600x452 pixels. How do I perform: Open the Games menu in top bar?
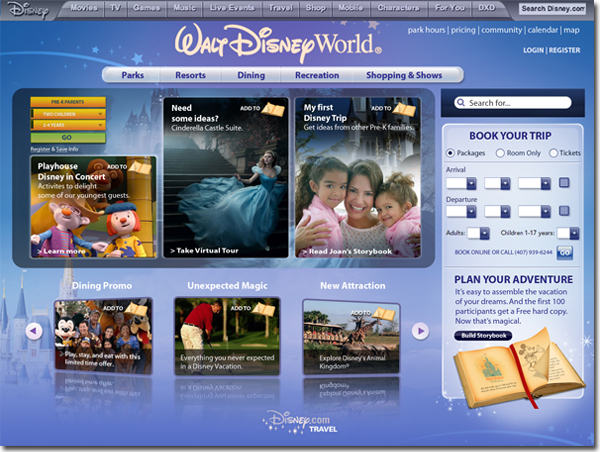click(x=147, y=8)
